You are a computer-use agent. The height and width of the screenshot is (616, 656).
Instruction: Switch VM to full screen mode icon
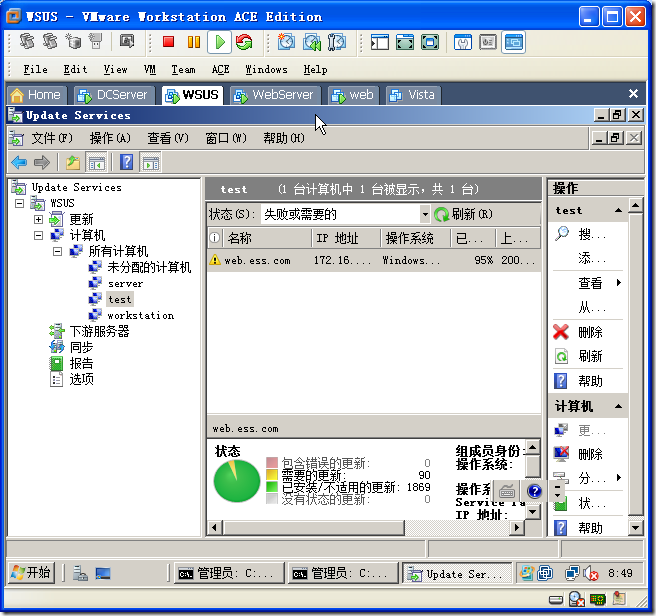405,42
